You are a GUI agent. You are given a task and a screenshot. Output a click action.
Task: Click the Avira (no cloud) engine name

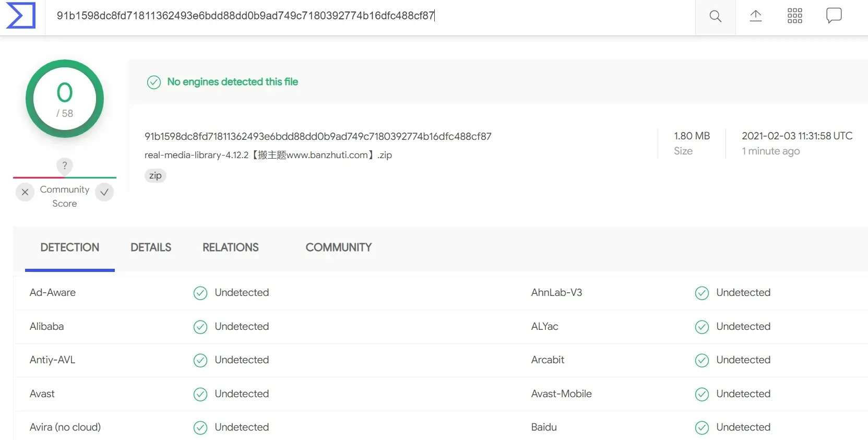pyautogui.click(x=65, y=427)
